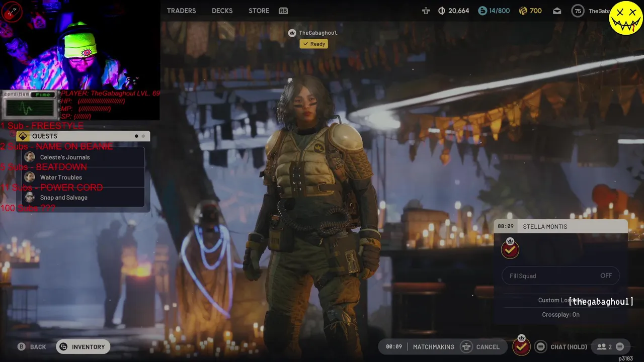Click the ready checkmark badge in squad panel
This screenshot has width=644, height=362.
[x=510, y=248]
